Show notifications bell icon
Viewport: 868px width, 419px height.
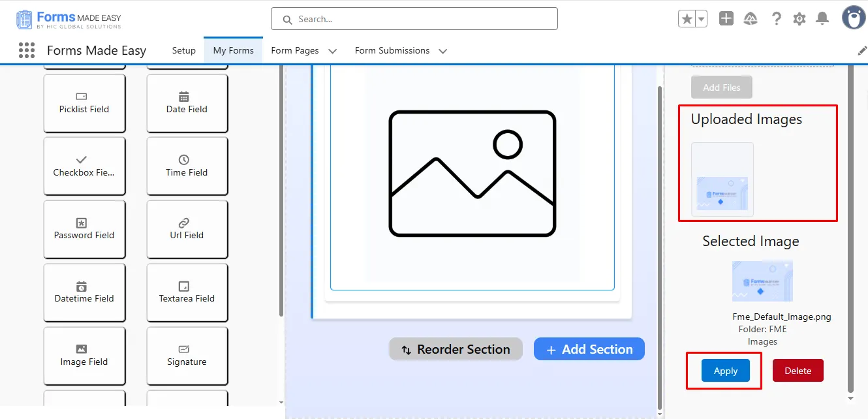coord(823,19)
